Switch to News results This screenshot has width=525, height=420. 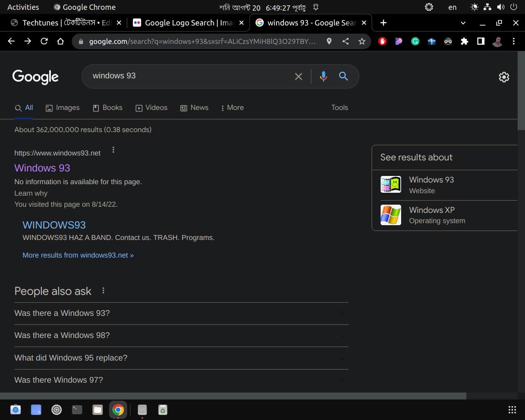point(194,108)
